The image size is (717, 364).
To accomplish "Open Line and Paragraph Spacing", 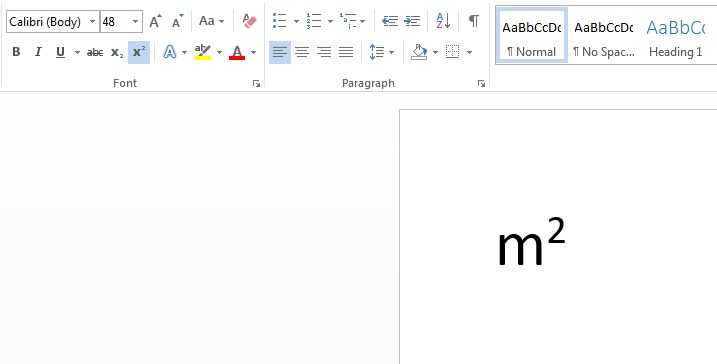I will pos(377,52).
